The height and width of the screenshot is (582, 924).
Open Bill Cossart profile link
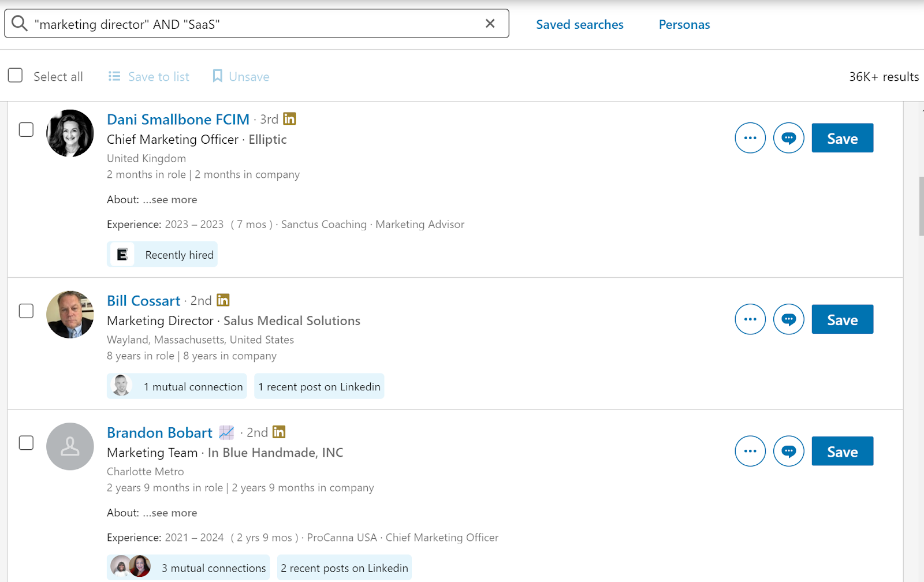[x=143, y=301]
